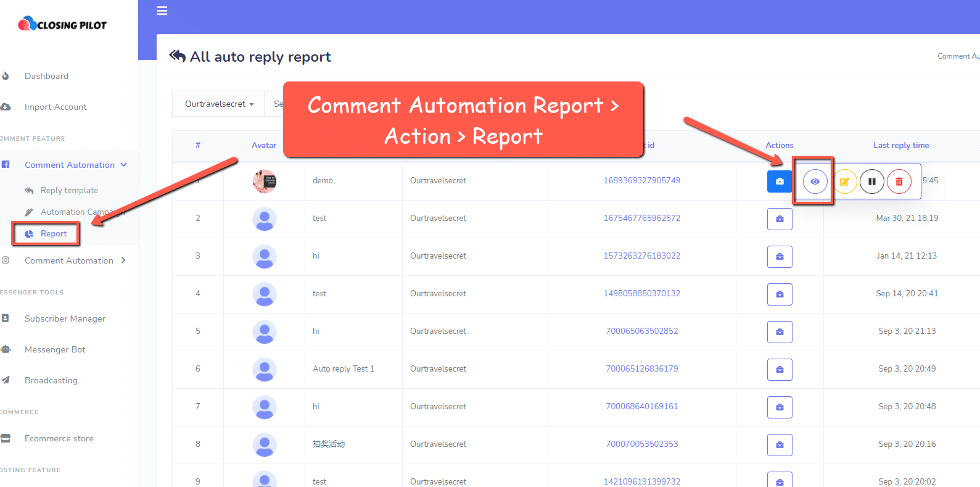The width and height of the screenshot is (980, 487).
Task: Click the Closing Pilot logo
Action: [x=62, y=25]
